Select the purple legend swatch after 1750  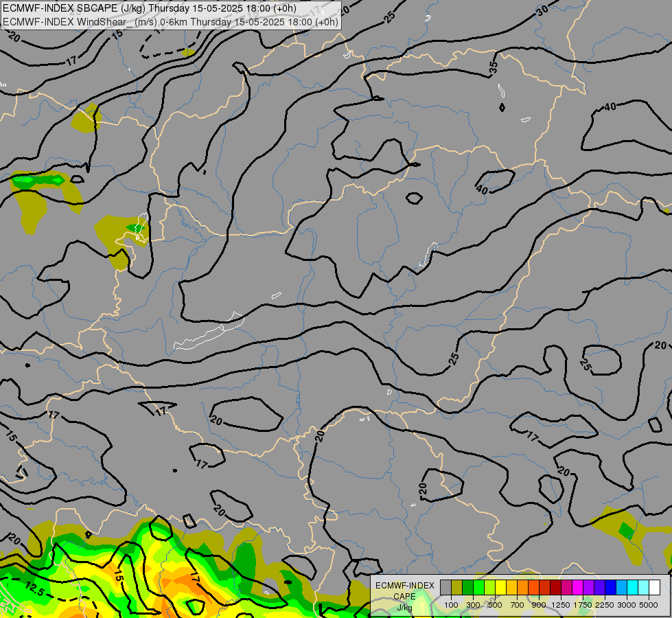[x=589, y=587]
